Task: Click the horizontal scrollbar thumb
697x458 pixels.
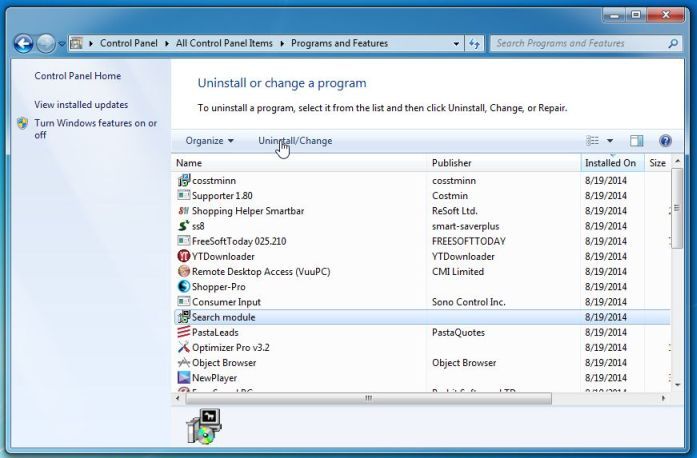Action: 369,398
